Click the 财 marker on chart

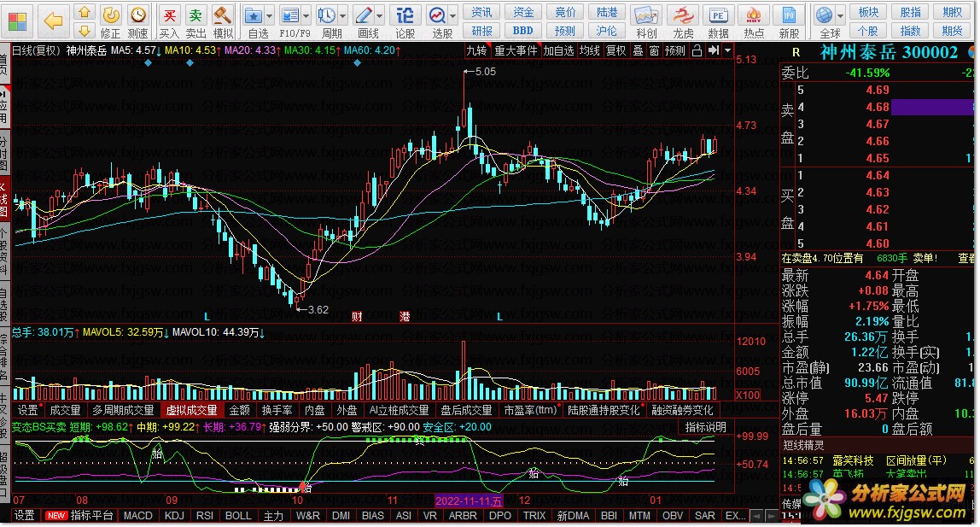357,317
